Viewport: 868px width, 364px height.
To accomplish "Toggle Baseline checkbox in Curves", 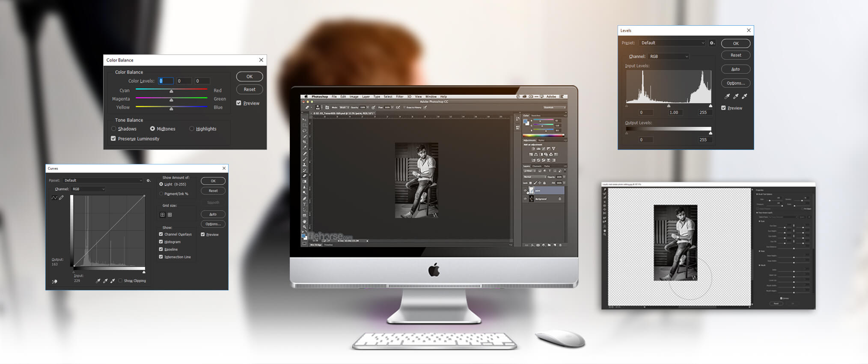I will (161, 249).
